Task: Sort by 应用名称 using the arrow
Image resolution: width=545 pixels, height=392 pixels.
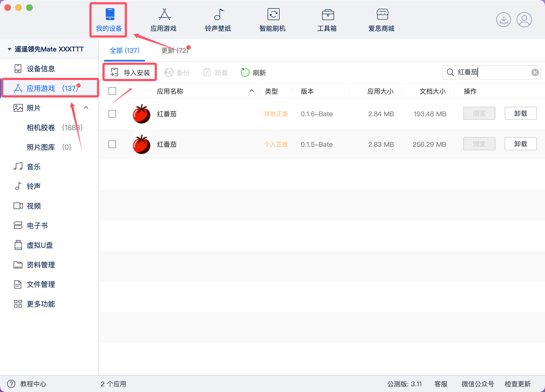Action: point(252,91)
